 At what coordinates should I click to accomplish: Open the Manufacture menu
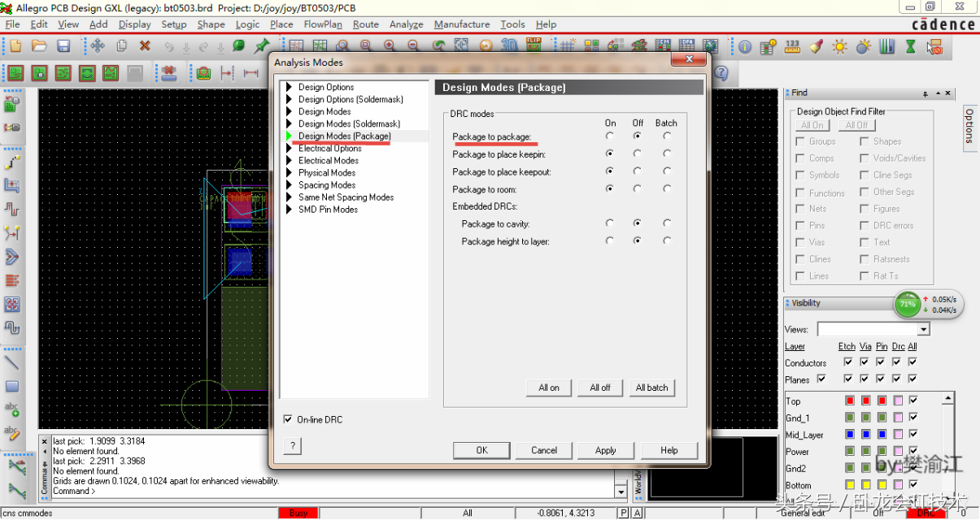click(x=462, y=24)
